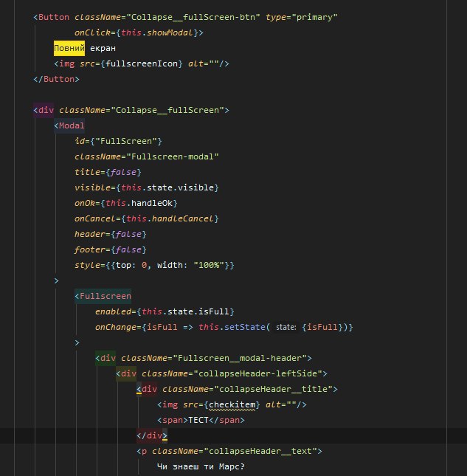Click the "Fullscreen__modal-header" className
This screenshot has height=476, width=467.
240,358
